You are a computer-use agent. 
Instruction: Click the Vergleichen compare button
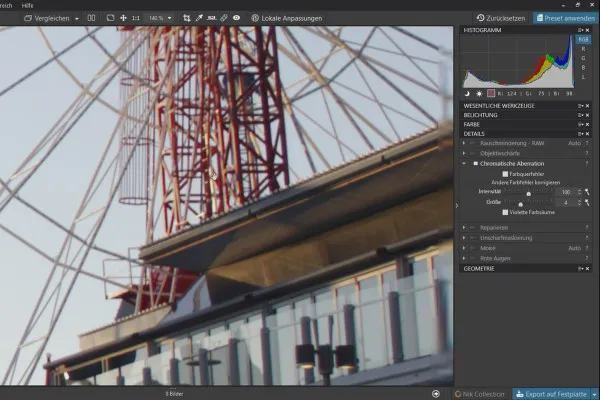tap(47, 18)
